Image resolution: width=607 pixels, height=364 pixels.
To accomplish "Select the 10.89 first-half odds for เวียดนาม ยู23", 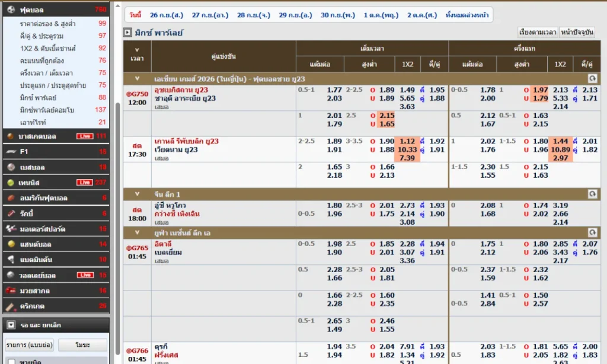I will point(560,150).
